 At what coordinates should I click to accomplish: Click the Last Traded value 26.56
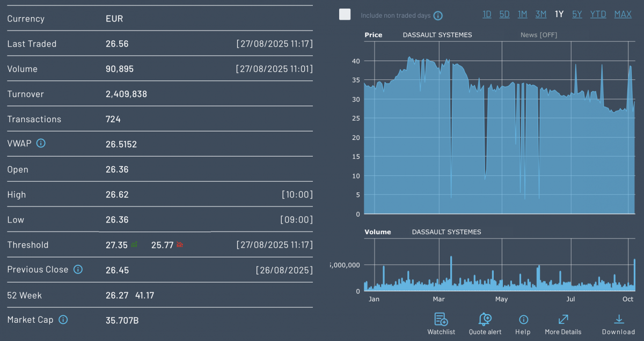pyautogui.click(x=117, y=44)
